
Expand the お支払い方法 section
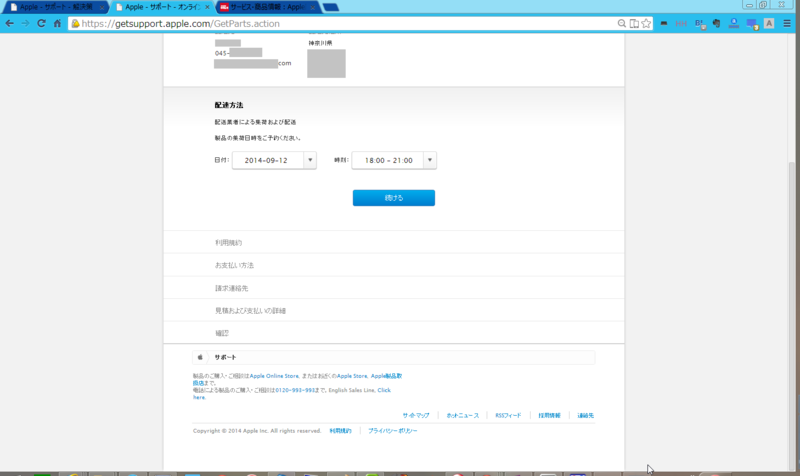394,265
